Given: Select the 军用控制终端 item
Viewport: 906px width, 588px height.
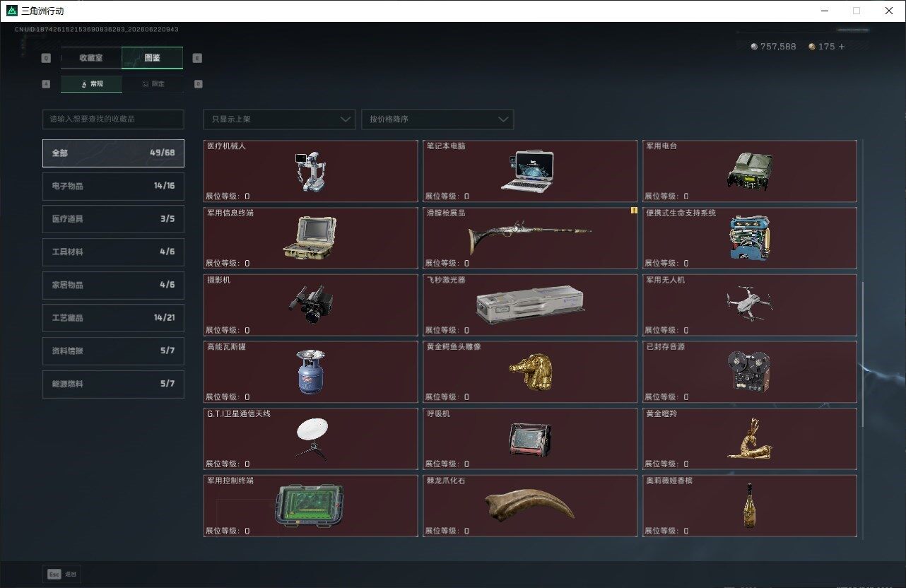Looking at the screenshot, I should pos(311,506).
